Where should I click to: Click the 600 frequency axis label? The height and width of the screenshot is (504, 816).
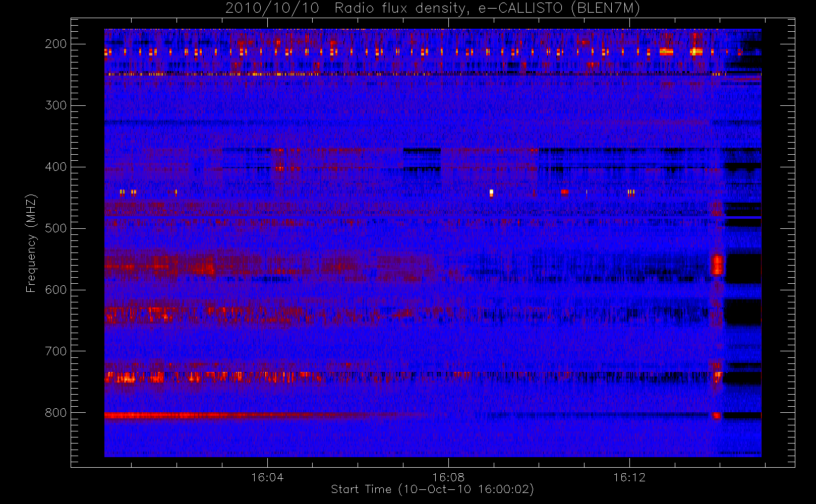[55, 290]
